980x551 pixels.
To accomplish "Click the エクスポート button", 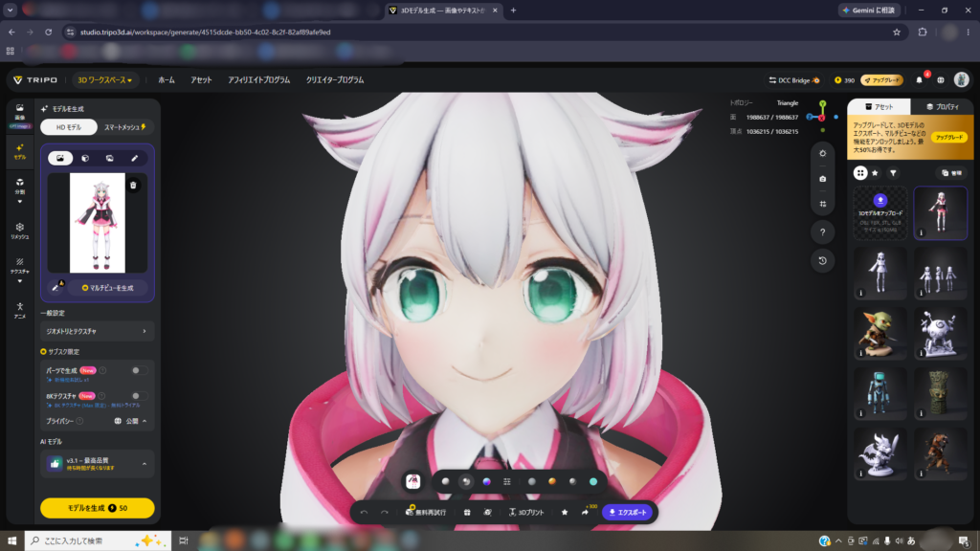I will pos(628,513).
